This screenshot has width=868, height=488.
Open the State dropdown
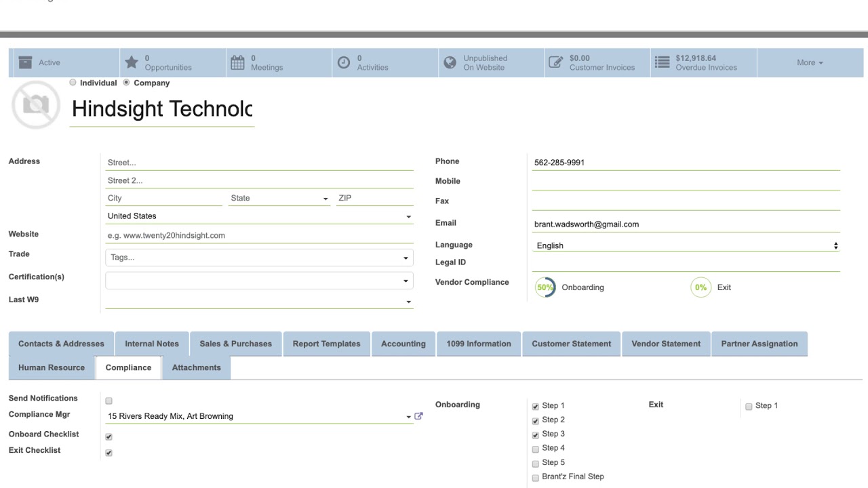point(279,198)
